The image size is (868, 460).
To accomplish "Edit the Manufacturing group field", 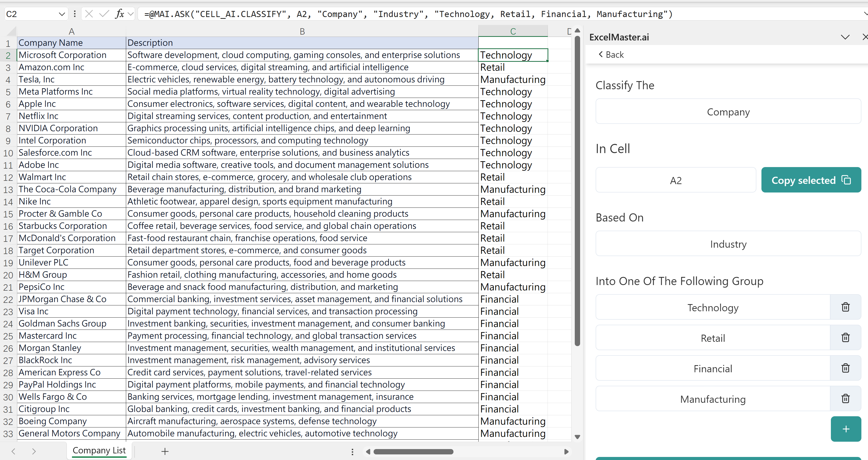I will pyautogui.click(x=713, y=399).
